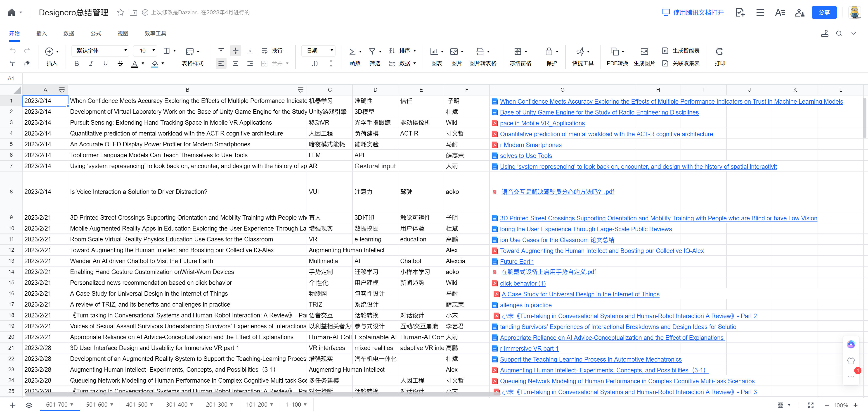Toggle italic formatting
Screen dimensions: 868x412
[x=91, y=63]
